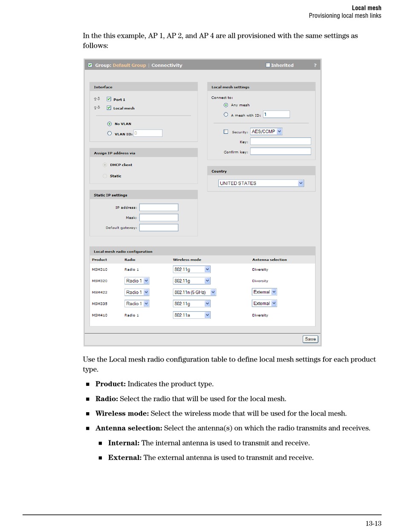The width and height of the screenshot is (405, 532).
Task: Click the mesh ID input field
Action: point(276,114)
